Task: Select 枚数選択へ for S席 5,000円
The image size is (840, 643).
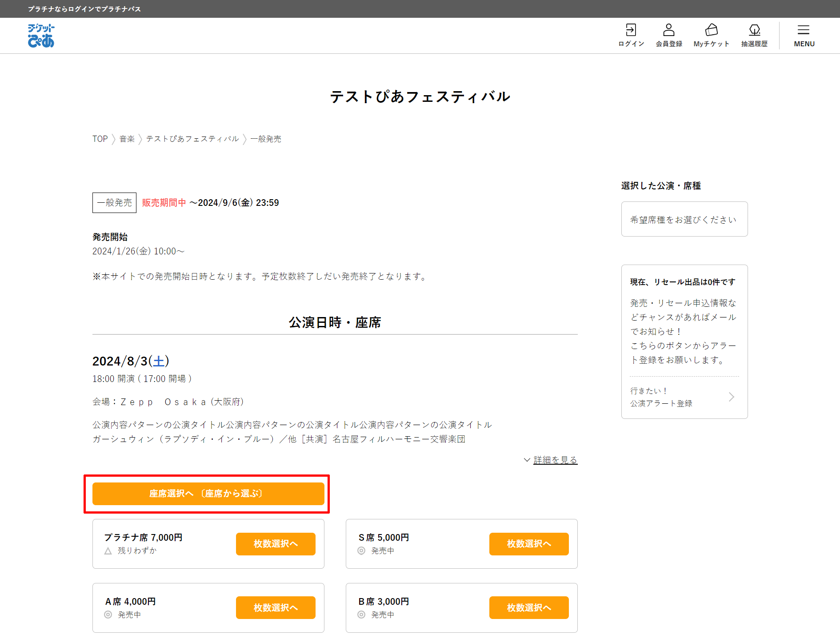Action: pos(529,544)
